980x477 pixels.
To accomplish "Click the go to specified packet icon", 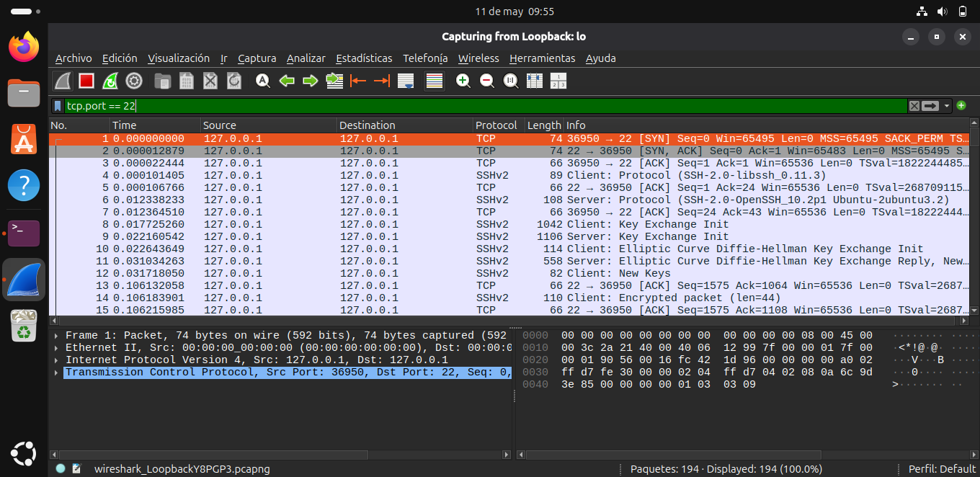I will (x=334, y=81).
